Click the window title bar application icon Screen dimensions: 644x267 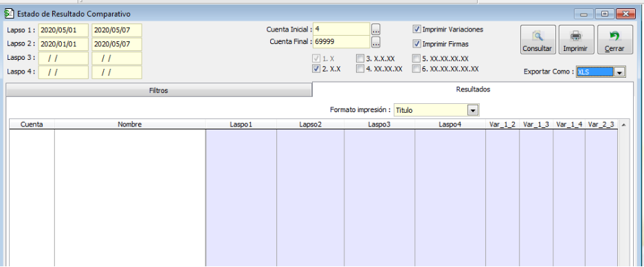(9, 14)
